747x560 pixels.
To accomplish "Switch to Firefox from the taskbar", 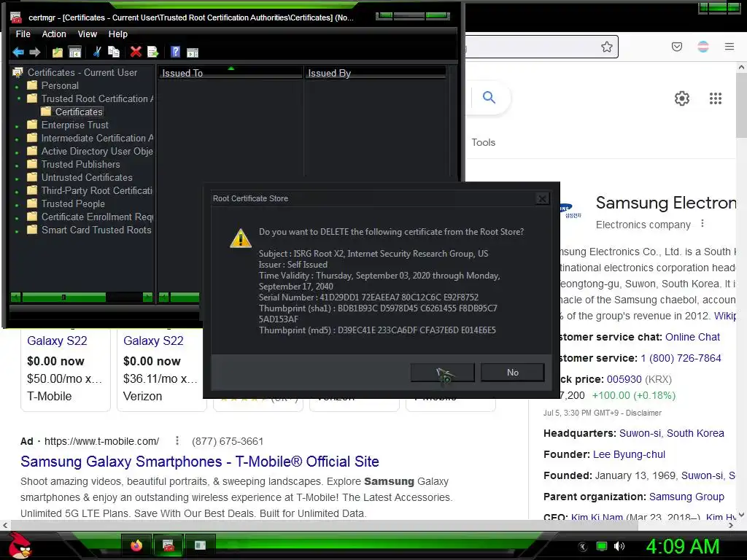I will point(136,545).
